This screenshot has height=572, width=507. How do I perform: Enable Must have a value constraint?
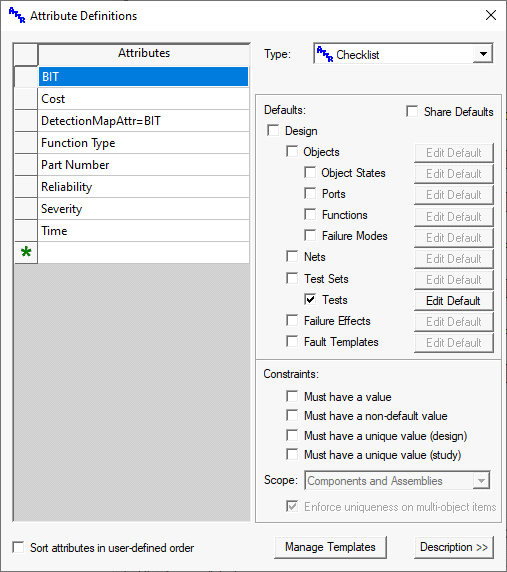[x=292, y=396]
